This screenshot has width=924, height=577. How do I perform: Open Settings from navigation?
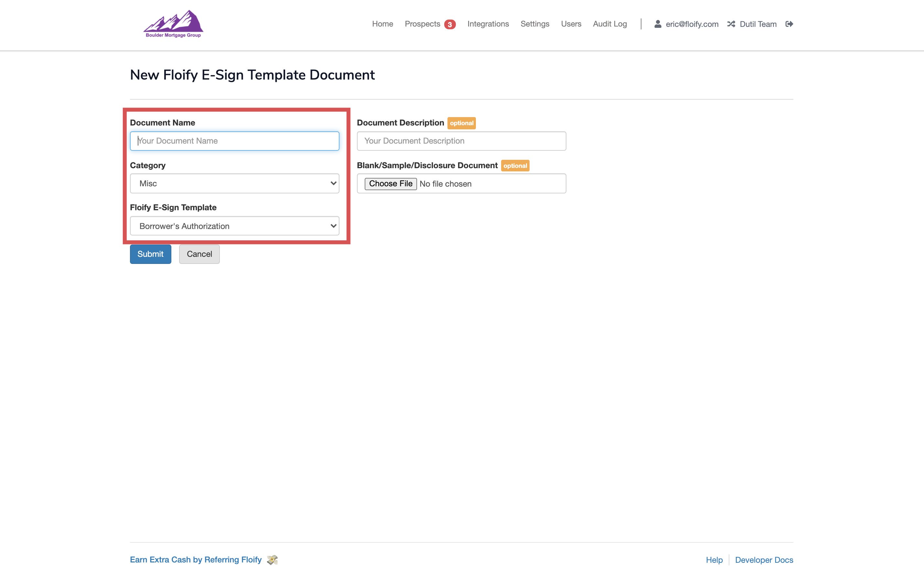point(535,24)
